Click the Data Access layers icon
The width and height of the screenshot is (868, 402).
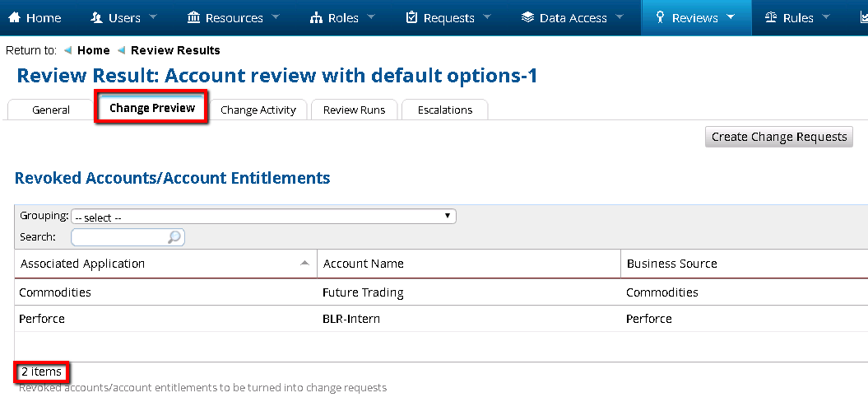(527, 17)
